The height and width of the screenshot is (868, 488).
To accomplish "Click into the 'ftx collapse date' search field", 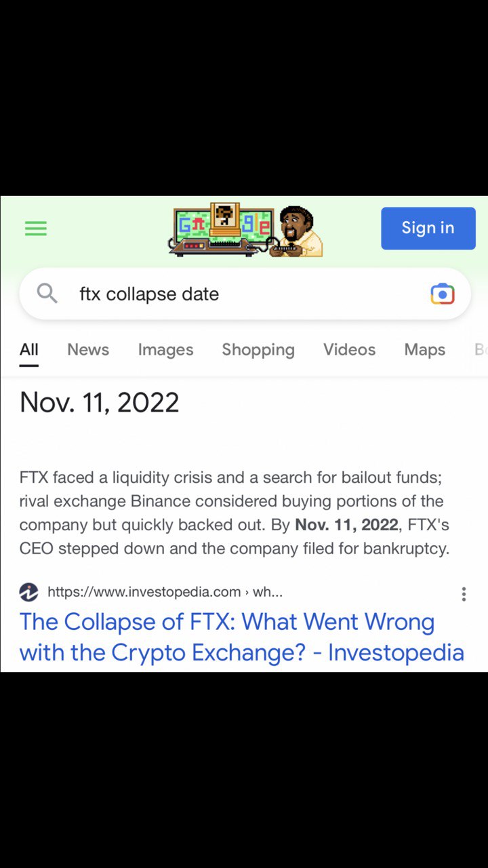I will (245, 294).
